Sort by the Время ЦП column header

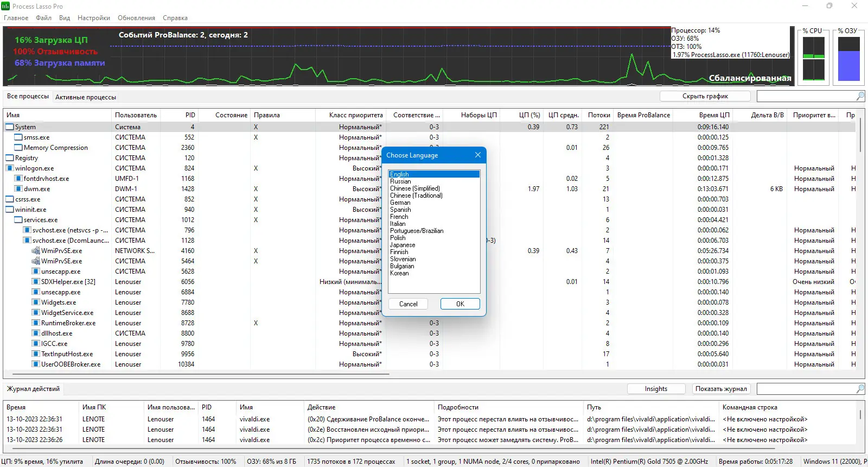[x=703, y=115]
